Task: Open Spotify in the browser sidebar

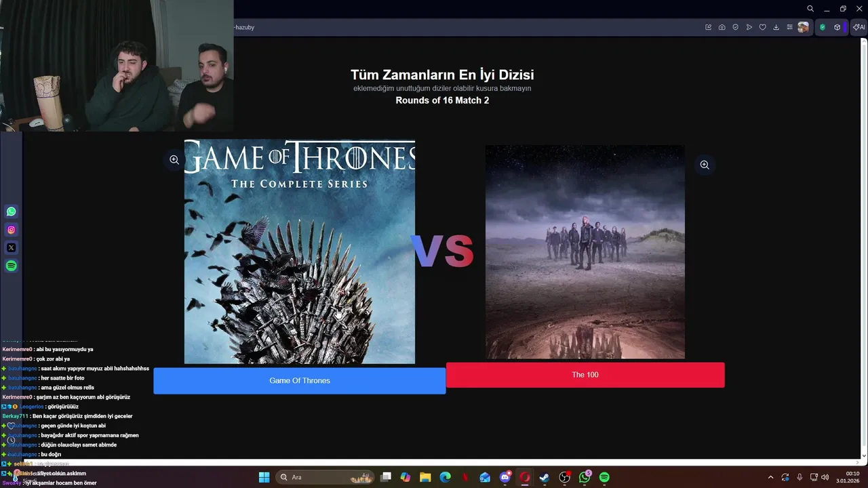Action: tap(11, 266)
